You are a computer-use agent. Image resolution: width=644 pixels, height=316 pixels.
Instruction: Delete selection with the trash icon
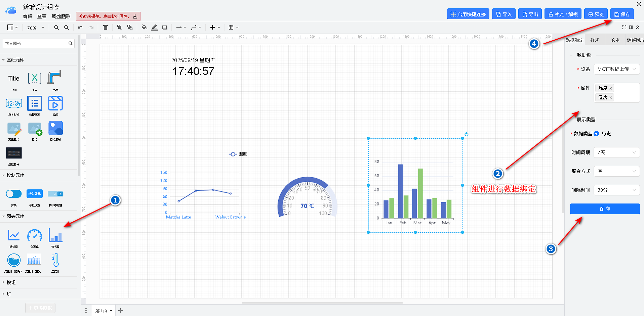[x=105, y=28]
